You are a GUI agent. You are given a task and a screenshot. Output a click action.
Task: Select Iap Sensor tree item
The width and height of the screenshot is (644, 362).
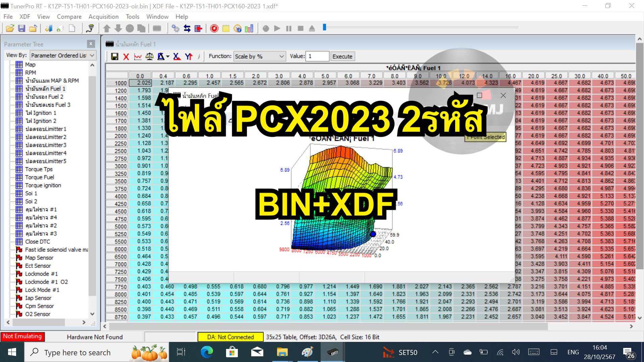click(38, 298)
